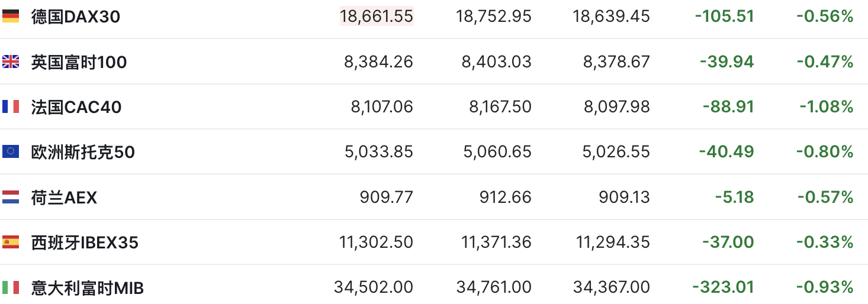The image size is (868, 304).
Task: Click the 荷兰AEX index name
Action: tap(64, 198)
